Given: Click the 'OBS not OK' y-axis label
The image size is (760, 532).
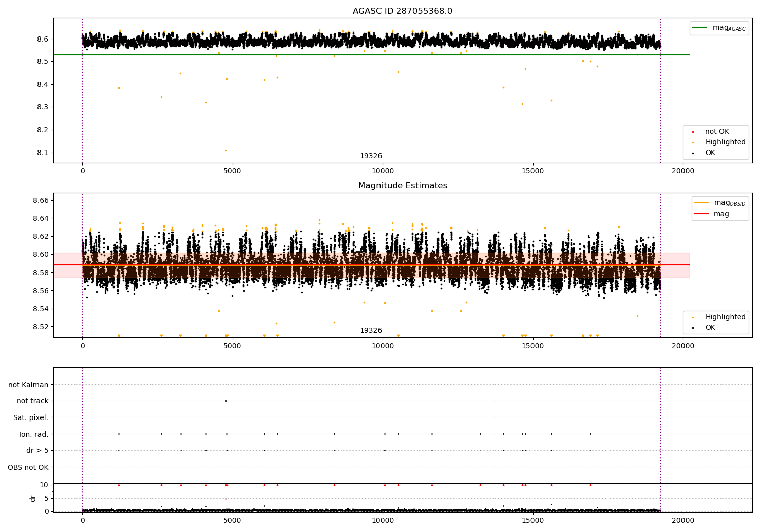Looking at the screenshot, I should (28, 467).
